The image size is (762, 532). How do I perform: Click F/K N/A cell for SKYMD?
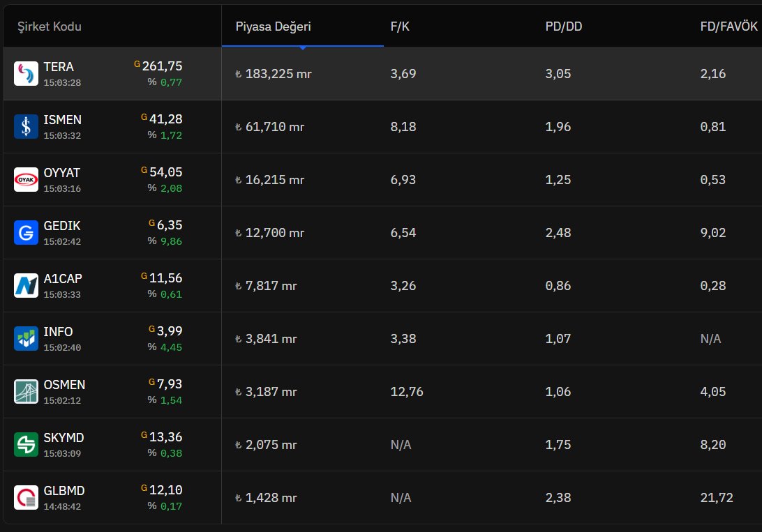[x=401, y=445]
